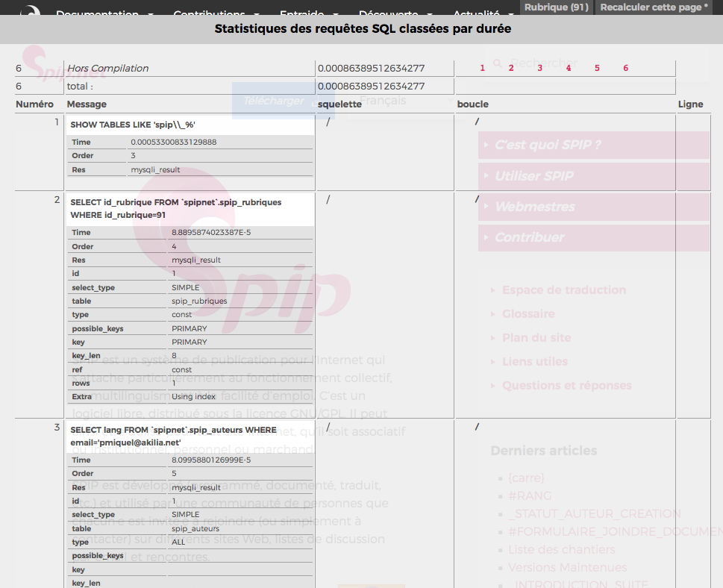Click the SPIP logo in the top bar
This screenshot has width=723, height=588.
point(30,13)
